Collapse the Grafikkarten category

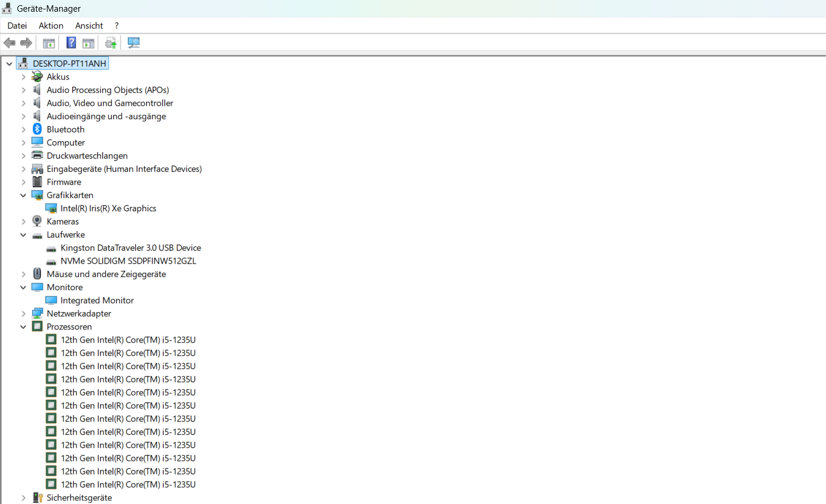tap(23, 195)
